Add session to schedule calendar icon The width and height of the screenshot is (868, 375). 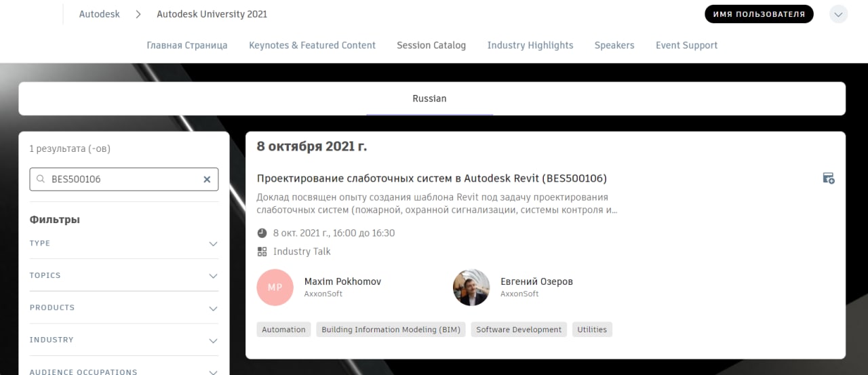(x=828, y=178)
